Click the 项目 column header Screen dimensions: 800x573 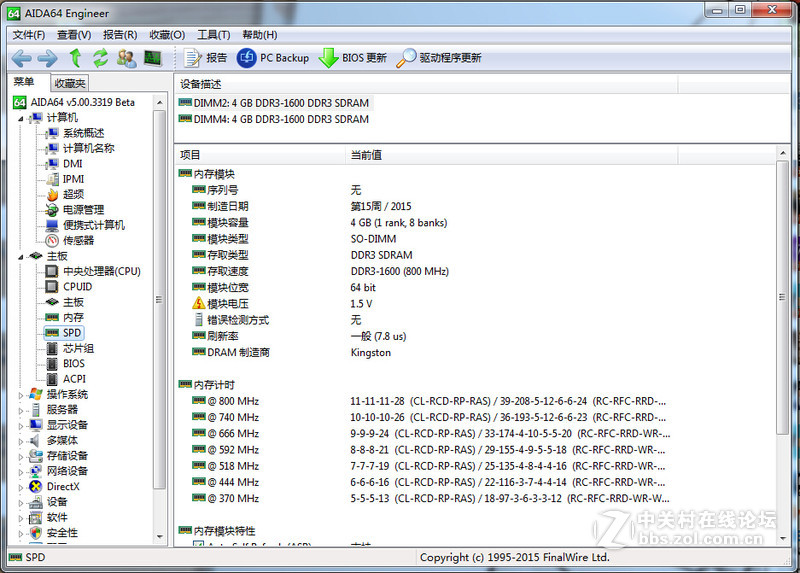pyautogui.click(x=260, y=155)
